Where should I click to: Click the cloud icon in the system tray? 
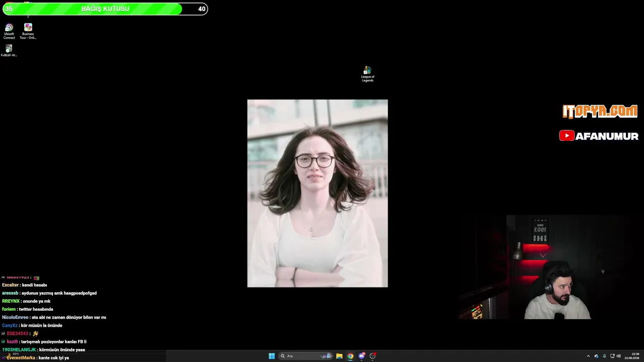tap(596, 356)
